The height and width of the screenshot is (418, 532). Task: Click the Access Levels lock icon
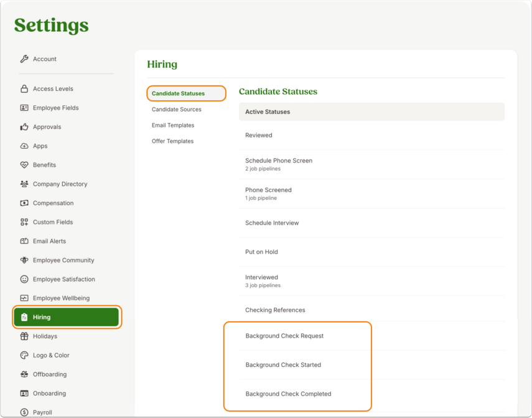[24, 88]
